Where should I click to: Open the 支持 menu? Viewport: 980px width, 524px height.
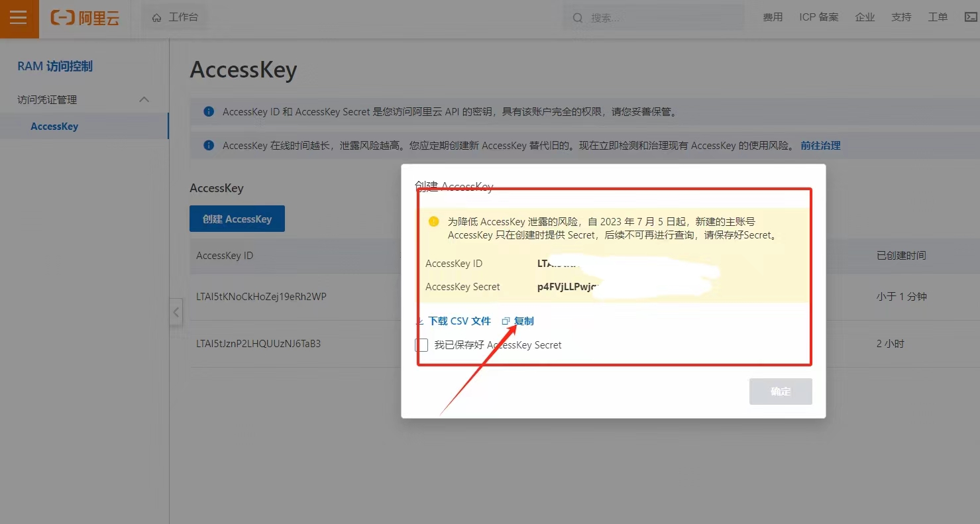coord(901,17)
